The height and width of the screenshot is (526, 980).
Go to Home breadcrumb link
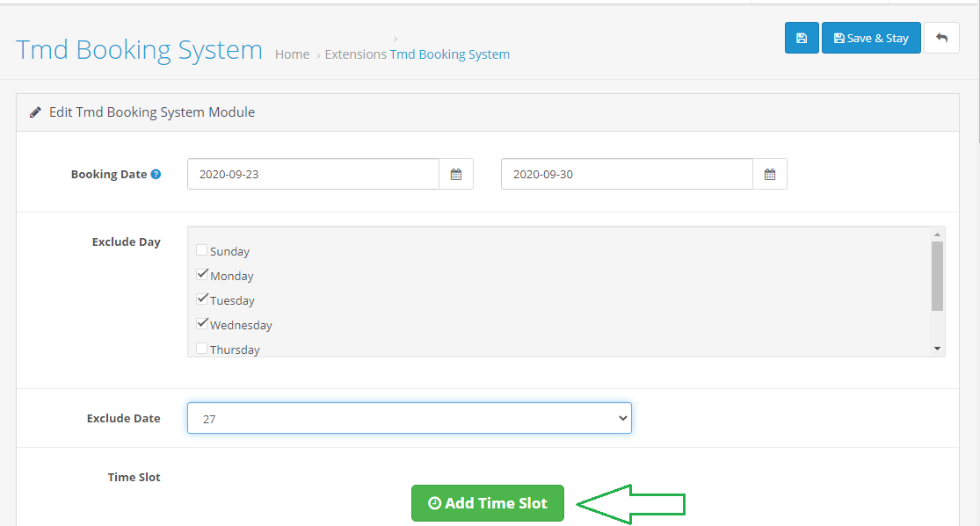coord(292,54)
